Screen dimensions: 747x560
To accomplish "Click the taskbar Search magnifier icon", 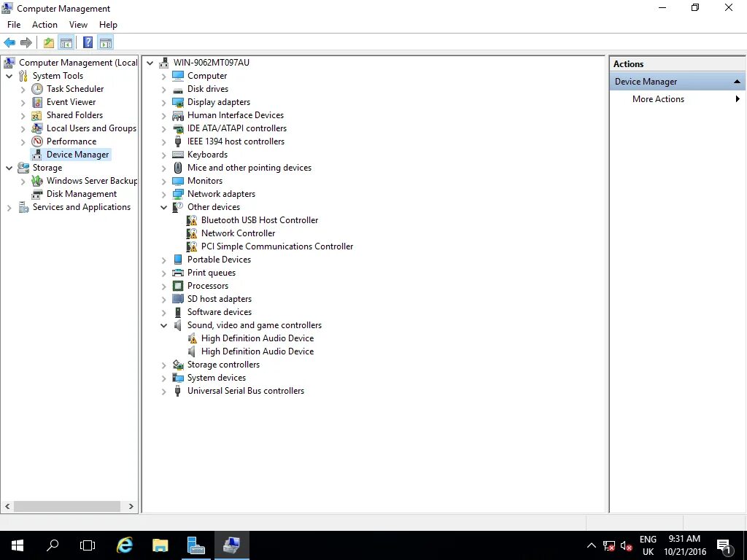I will tap(53, 545).
